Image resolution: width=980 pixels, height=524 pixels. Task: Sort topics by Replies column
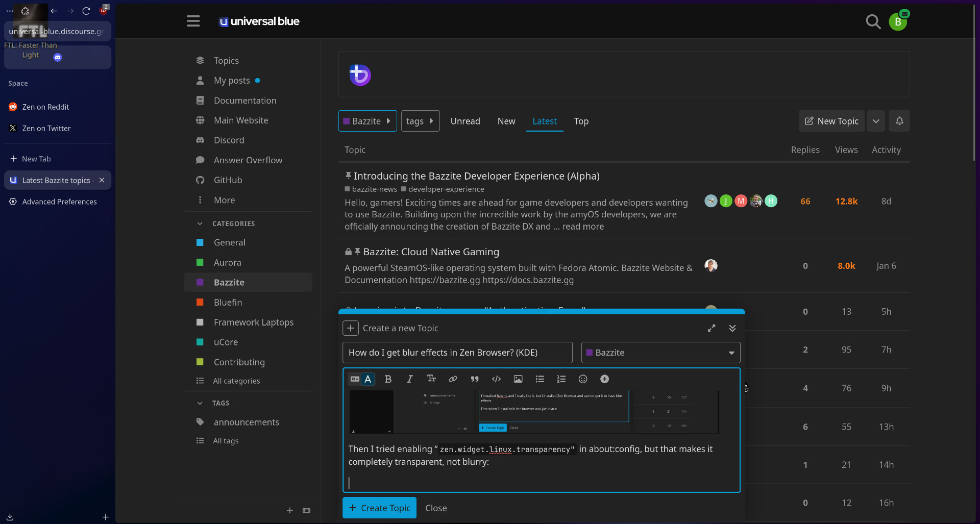pos(805,149)
